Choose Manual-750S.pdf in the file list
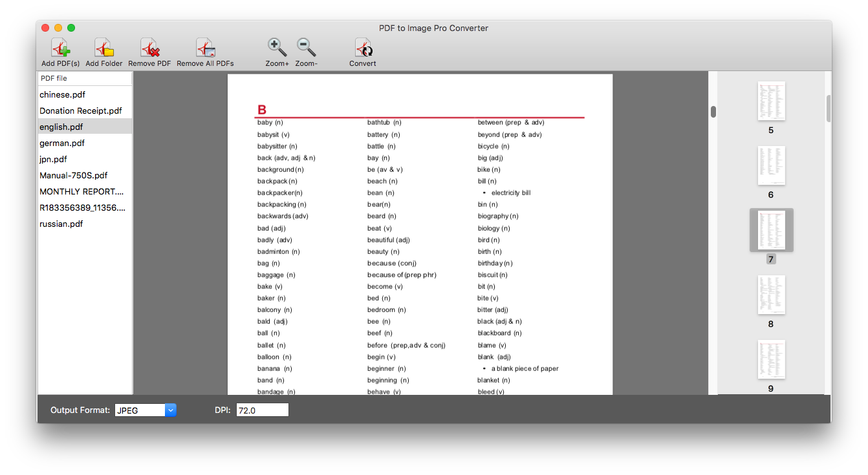Viewport: 868px width, 475px height. pos(74,176)
